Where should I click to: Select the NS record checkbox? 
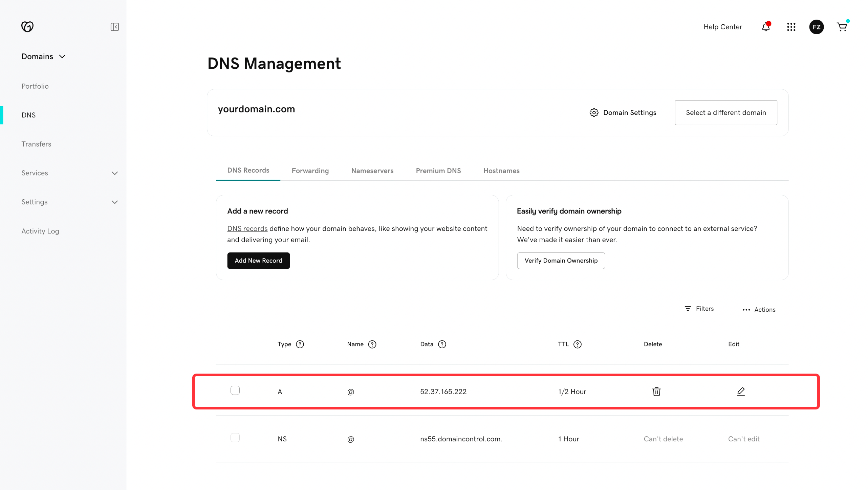pos(235,438)
